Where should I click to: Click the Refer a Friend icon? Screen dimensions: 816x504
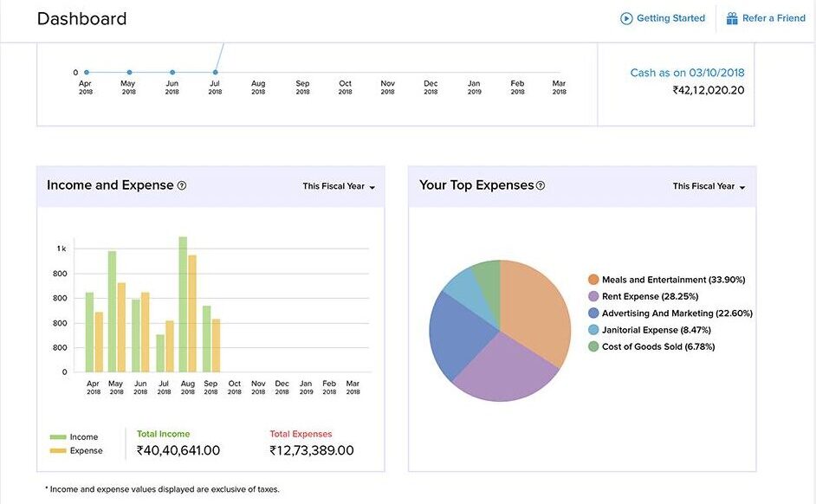[730, 17]
